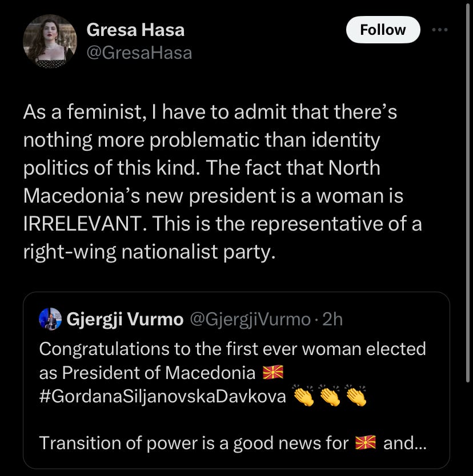Click the first clapping hands emoji
473x476 pixels.
pos(303,396)
